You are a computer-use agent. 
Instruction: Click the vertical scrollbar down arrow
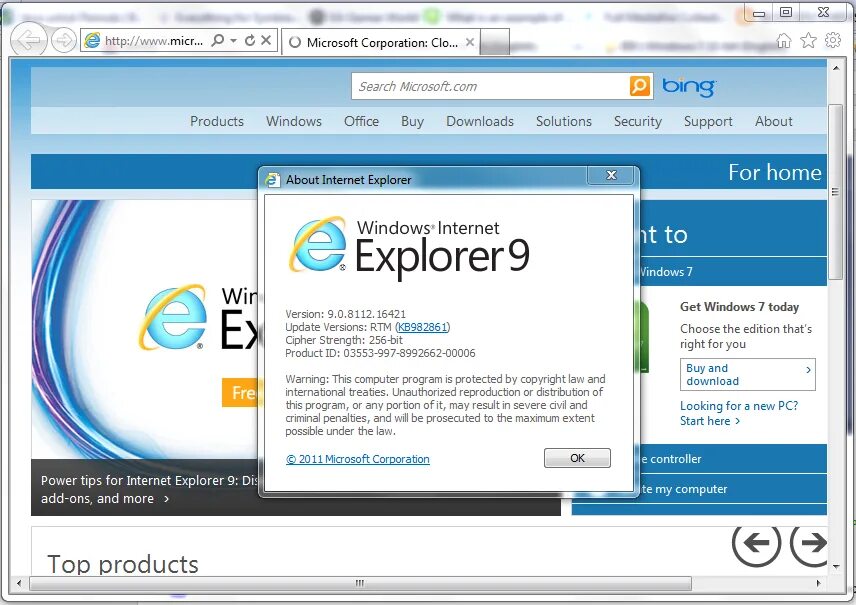point(836,567)
